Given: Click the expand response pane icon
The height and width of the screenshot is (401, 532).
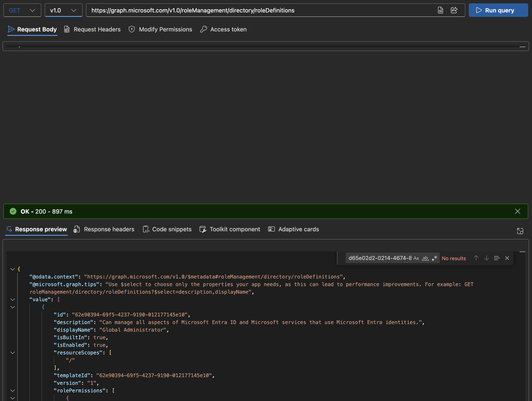Looking at the screenshot, I should 520,231.
